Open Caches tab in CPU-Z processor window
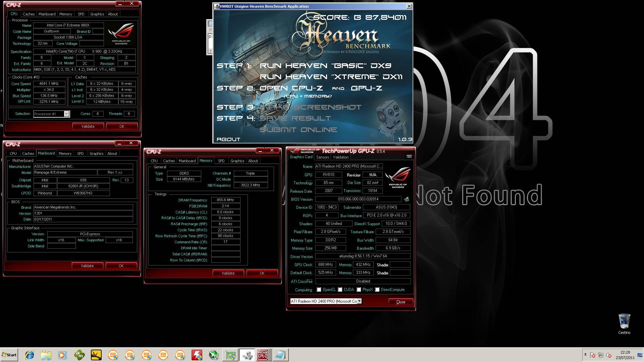This screenshot has height=362, width=644. [x=29, y=14]
